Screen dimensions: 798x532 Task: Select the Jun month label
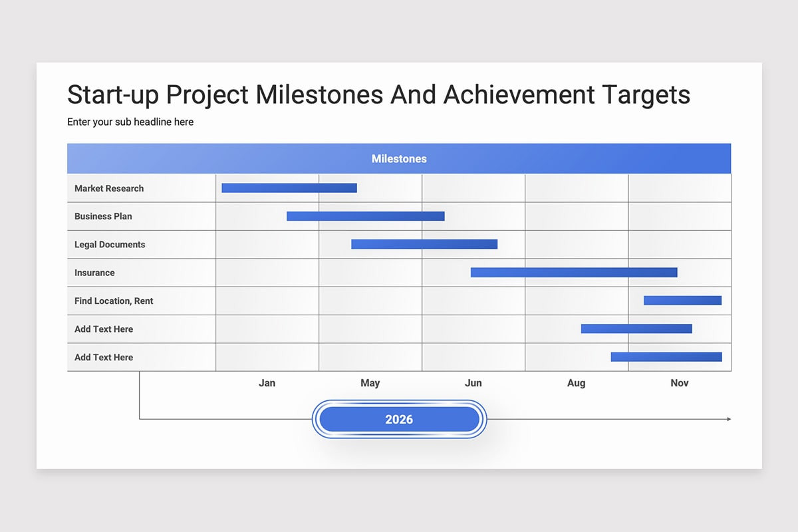(473, 383)
